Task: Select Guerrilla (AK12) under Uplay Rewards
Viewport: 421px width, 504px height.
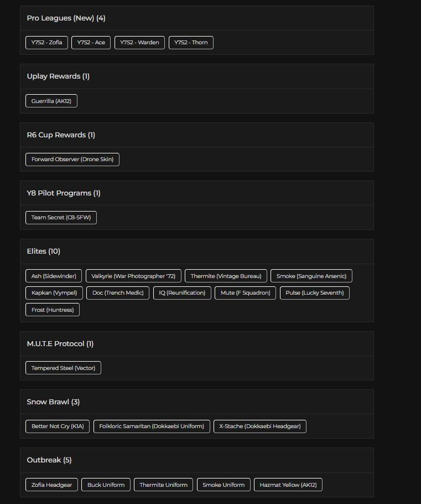Action: pyautogui.click(x=51, y=101)
